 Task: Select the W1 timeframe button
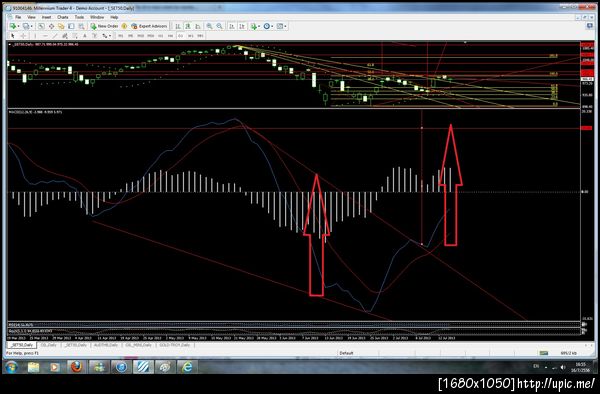click(x=191, y=36)
